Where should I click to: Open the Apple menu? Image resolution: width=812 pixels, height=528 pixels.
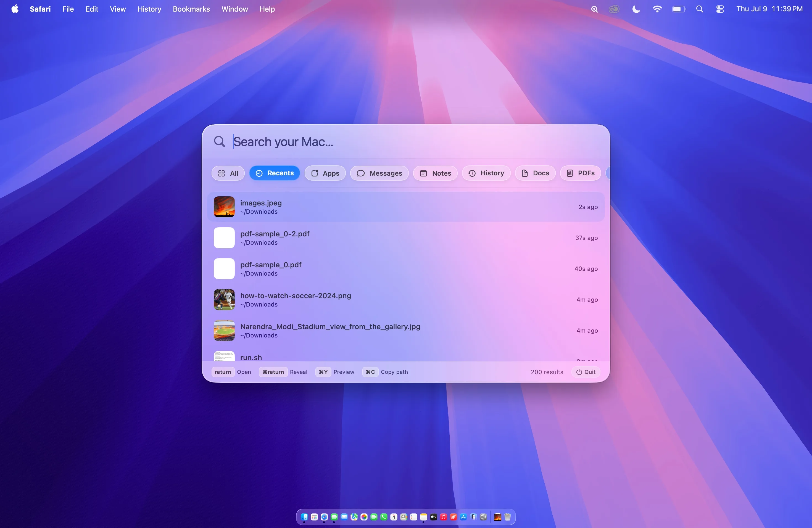click(15, 9)
